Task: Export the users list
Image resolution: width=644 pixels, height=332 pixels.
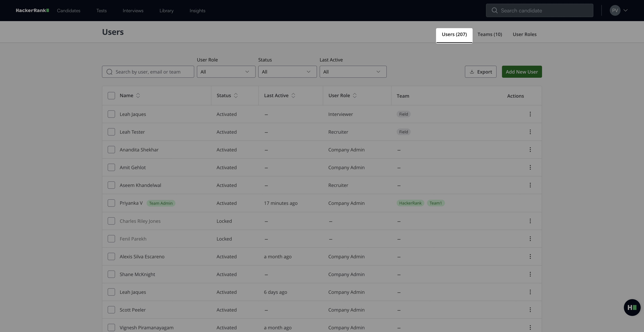Action: [480, 72]
